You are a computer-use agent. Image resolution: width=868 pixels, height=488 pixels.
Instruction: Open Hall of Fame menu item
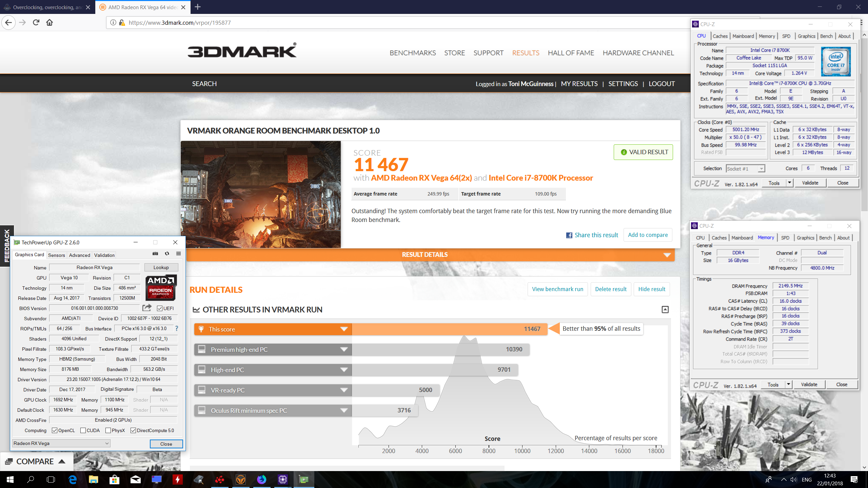[571, 53]
